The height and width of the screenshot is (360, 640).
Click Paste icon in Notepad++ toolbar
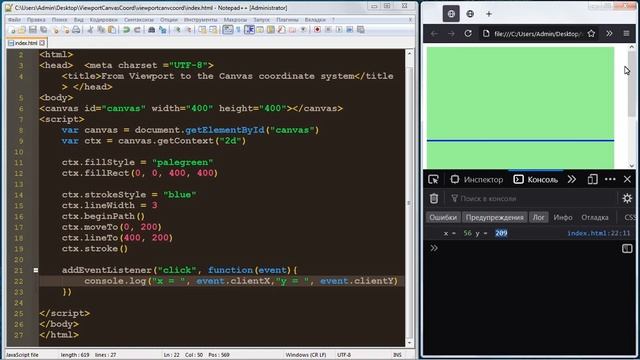pos(112,30)
